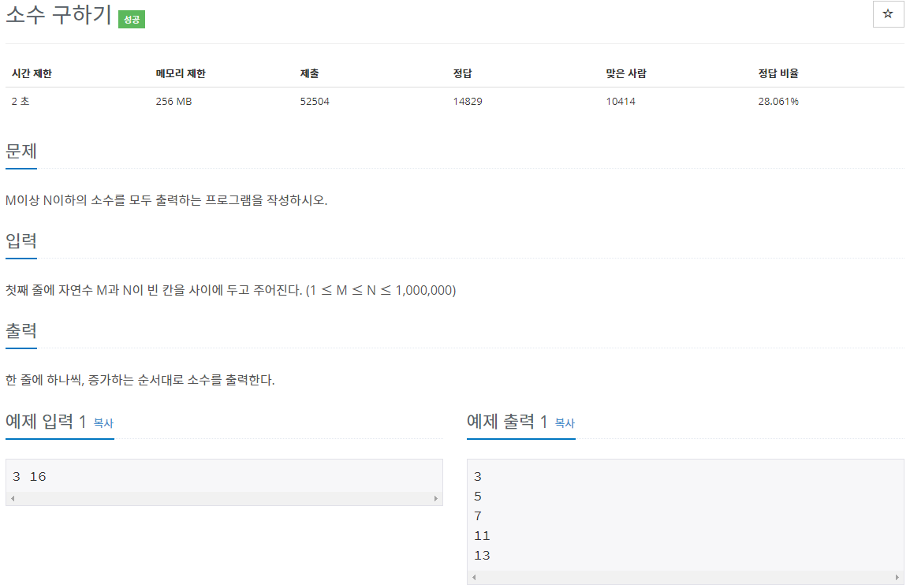Click the problem statement about M이상 N이하
This screenshot has height=588, width=910.
point(166,200)
